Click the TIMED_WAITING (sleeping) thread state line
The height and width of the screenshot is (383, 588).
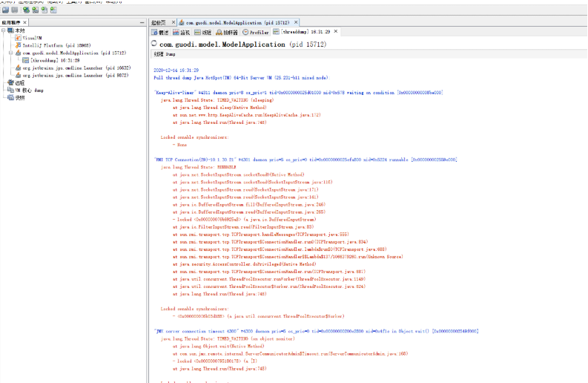tap(217, 100)
